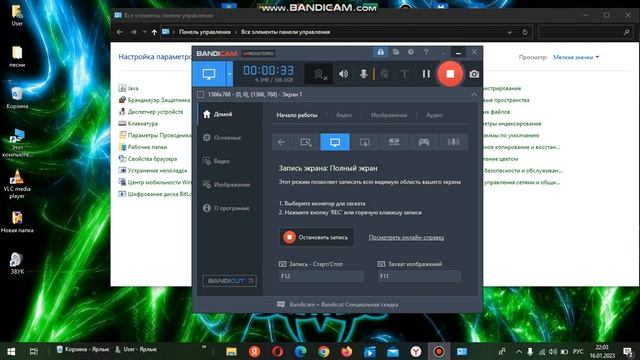This screenshot has height=360, width=640.
Task: Open the output folder icon in title bar
Action: tap(396, 52)
